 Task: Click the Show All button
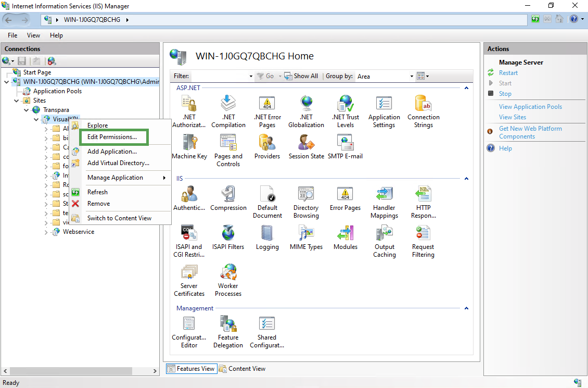point(301,76)
